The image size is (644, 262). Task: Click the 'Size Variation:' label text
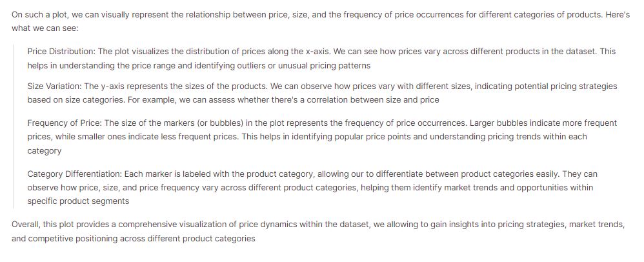[x=55, y=86]
